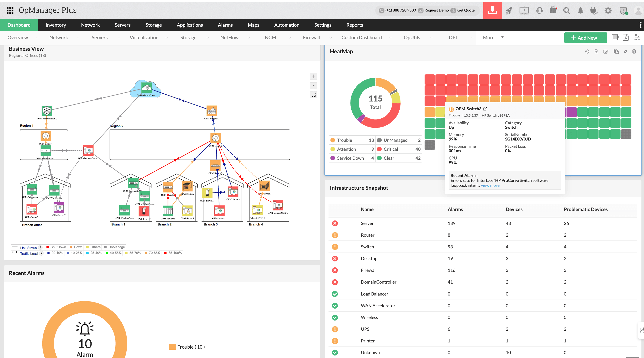The width and height of the screenshot is (644, 358).
Task: Open the alarm bell notifications icon
Action: (581, 10)
